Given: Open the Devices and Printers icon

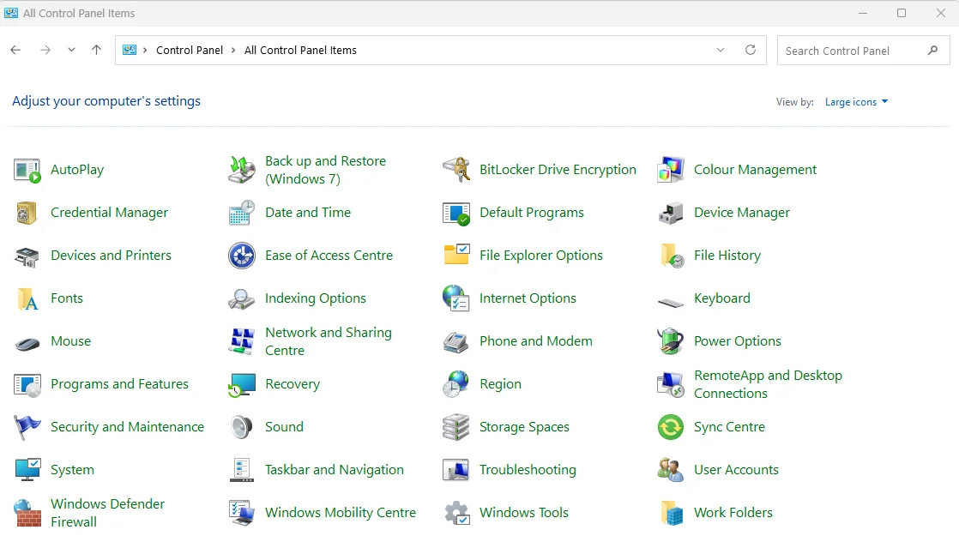Looking at the screenshot, I should pyautogui.click(x=27, y=256).
